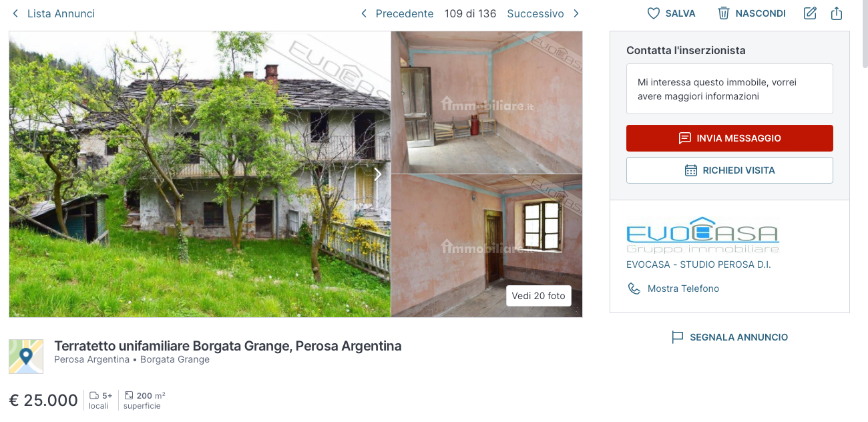
Task: Click the Evocasa agency logo
Action: [x=703, y=235]
